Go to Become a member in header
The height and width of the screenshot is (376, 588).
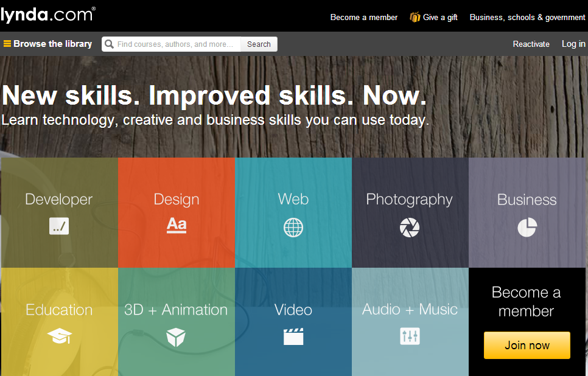pyautogui.click(x=363, y=17)
